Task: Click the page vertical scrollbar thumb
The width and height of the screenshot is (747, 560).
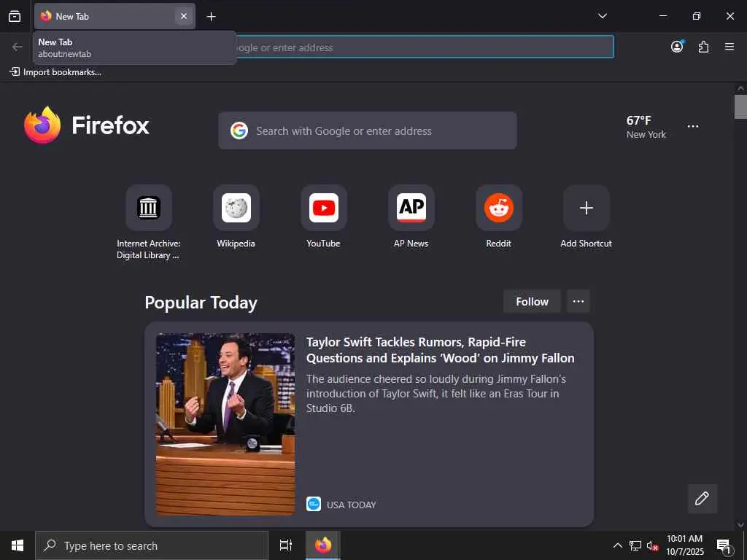Action: point(740,106)
